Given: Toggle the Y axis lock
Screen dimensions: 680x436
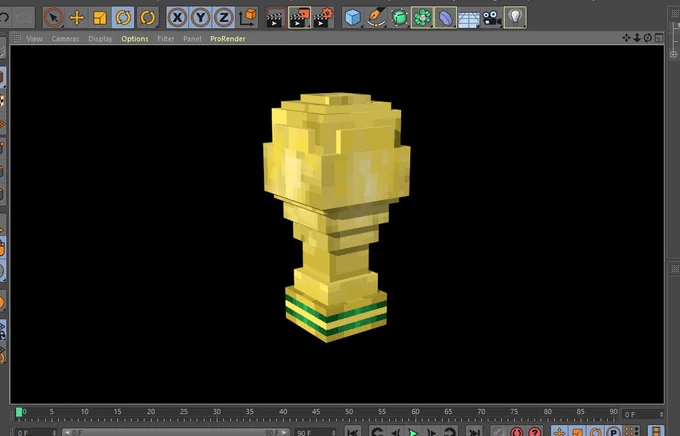Looking at the screenshot, I should [x=200, y=18].
